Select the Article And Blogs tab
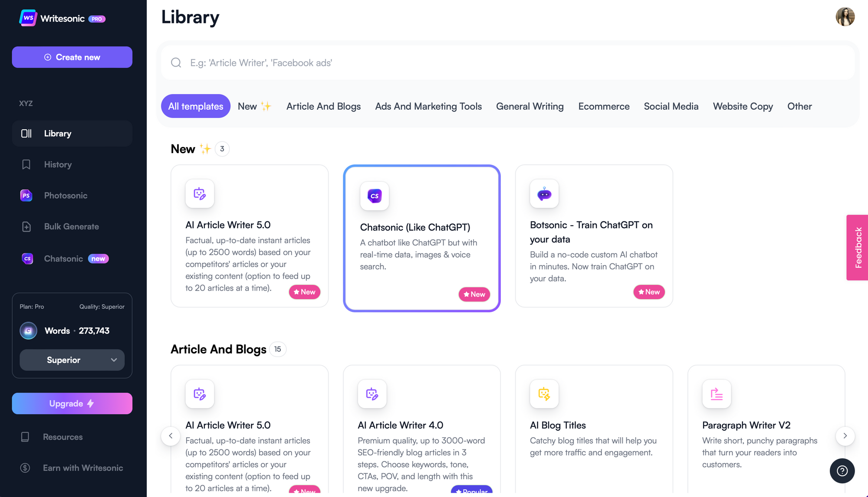The height and width of the screenshot is (497, 868). pyautogui.click(x=323, y=105)
